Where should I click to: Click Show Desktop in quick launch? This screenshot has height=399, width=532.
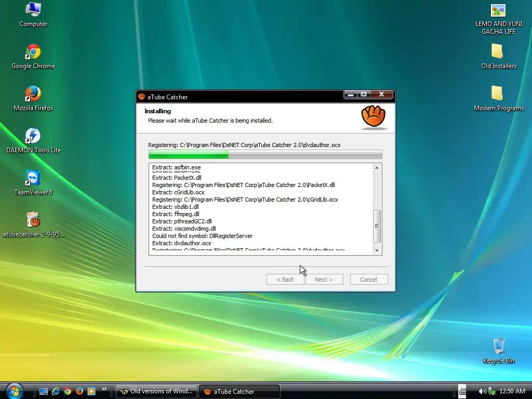[44, 391]
